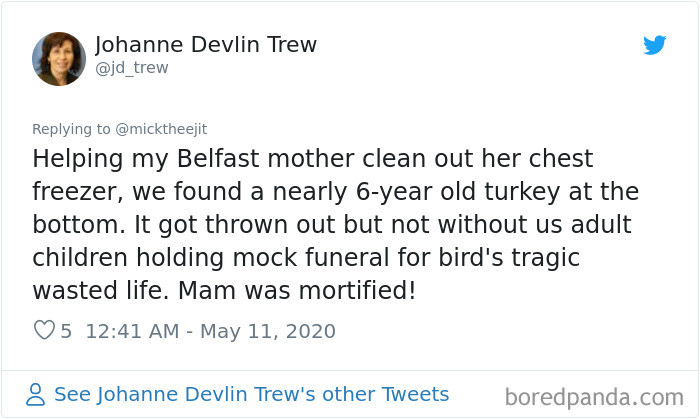Open Johanne Devlin Trew's profile photo

(59, 58)
